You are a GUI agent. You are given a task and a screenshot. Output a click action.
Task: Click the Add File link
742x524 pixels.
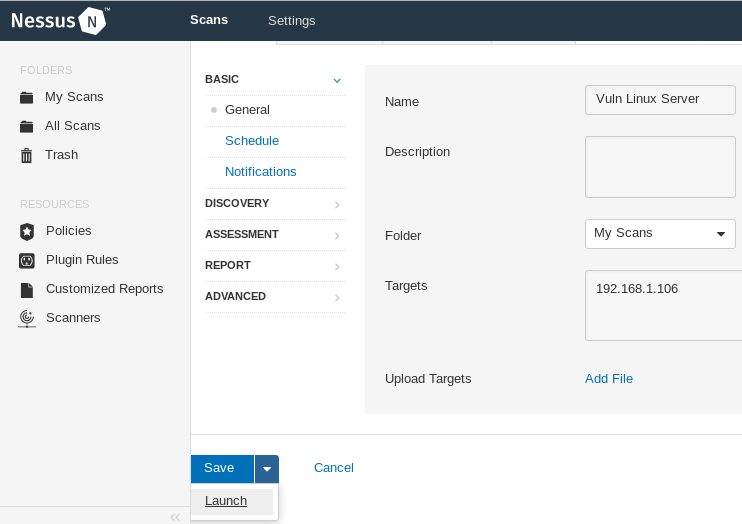click(x=609, y=378)
